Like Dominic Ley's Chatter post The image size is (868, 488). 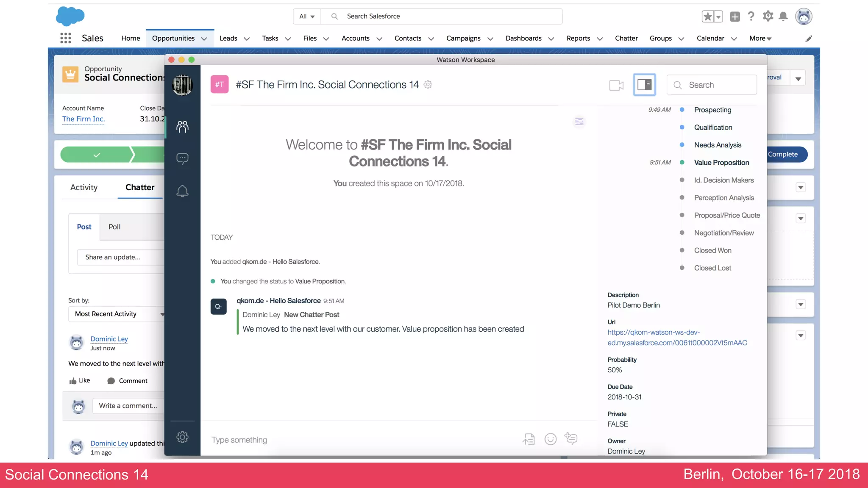tap(80, 380)
